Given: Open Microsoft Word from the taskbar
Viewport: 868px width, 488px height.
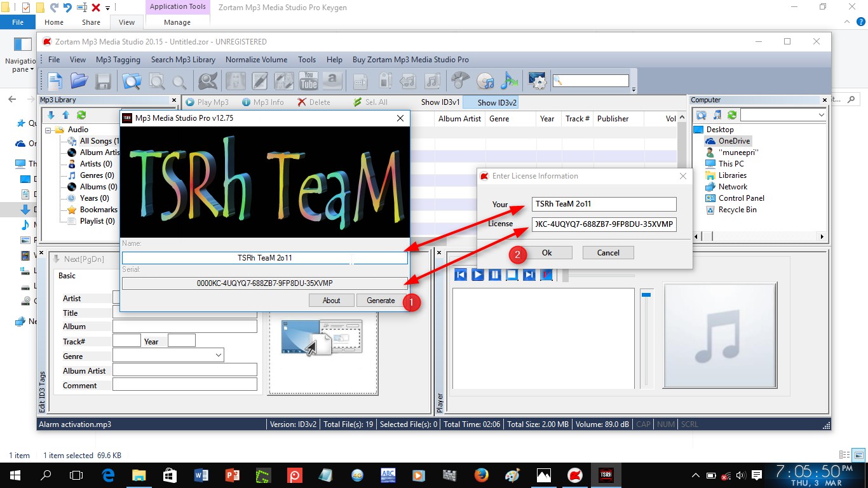Looking at the screenshot, I should pyautogui.click(x=201, y=475).
